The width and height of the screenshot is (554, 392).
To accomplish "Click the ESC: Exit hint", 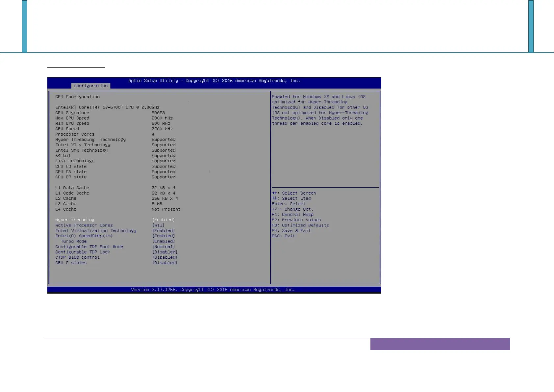I will [x=283, y=236].
